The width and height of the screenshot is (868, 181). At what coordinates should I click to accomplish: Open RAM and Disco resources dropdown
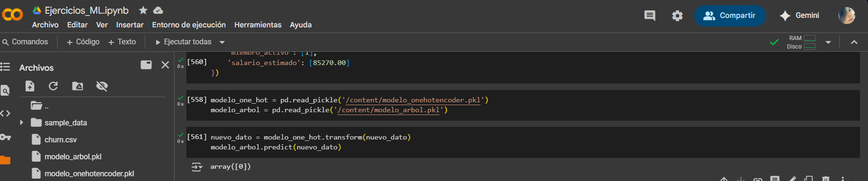(828, 42)
